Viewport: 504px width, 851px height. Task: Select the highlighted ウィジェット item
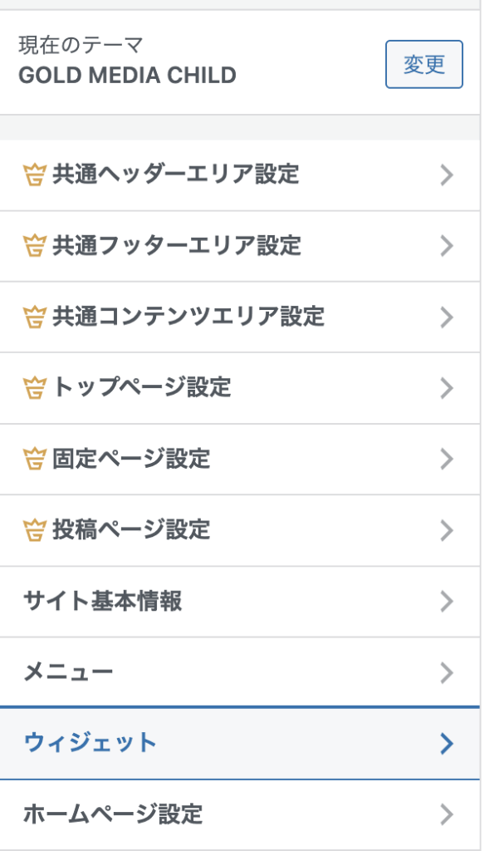coord(91,743)
